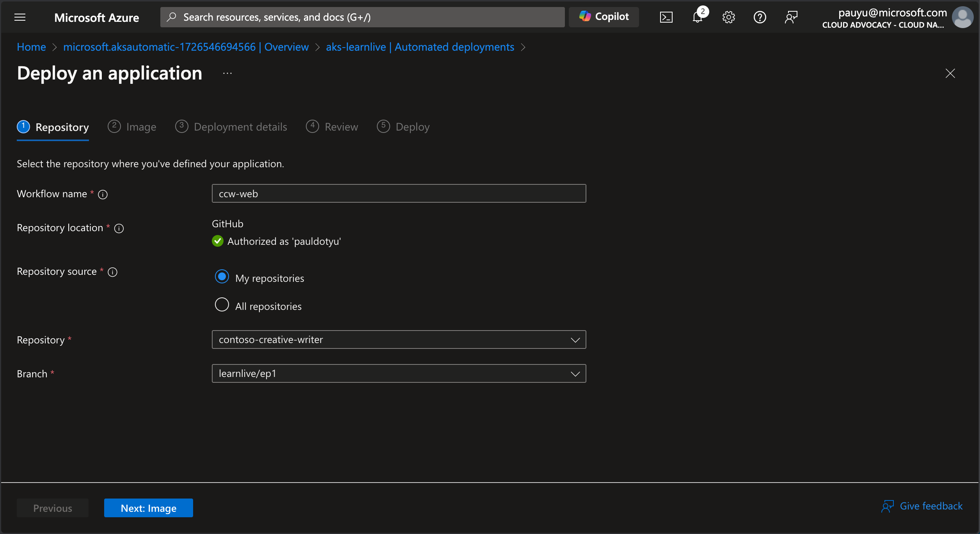Image resolution: width=980 pixels, height=534 pixels.
Task: Show Workflow name info tooltip
Action: pyautogui.click(x=103, y=195)
